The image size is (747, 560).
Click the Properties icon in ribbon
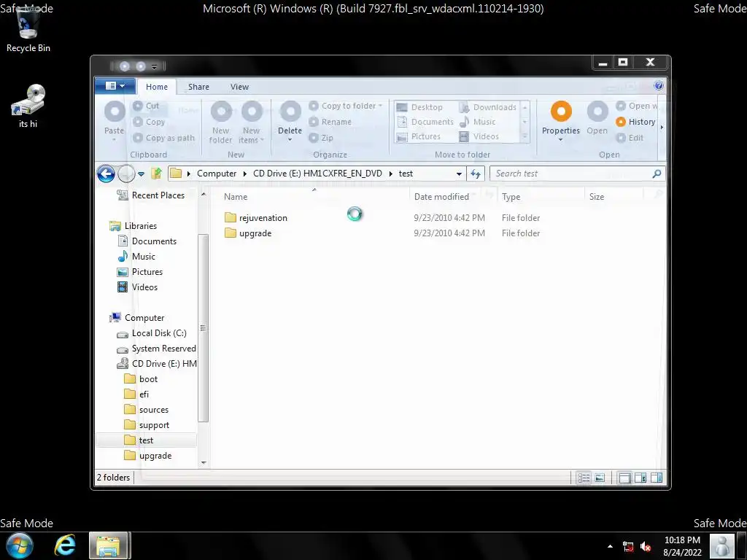pos(561,112)
